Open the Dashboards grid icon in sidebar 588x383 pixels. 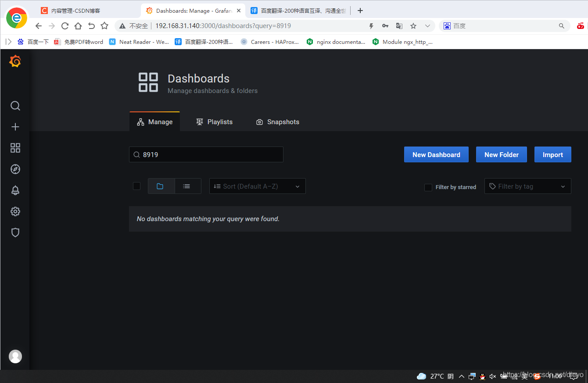tap(15, 148)
